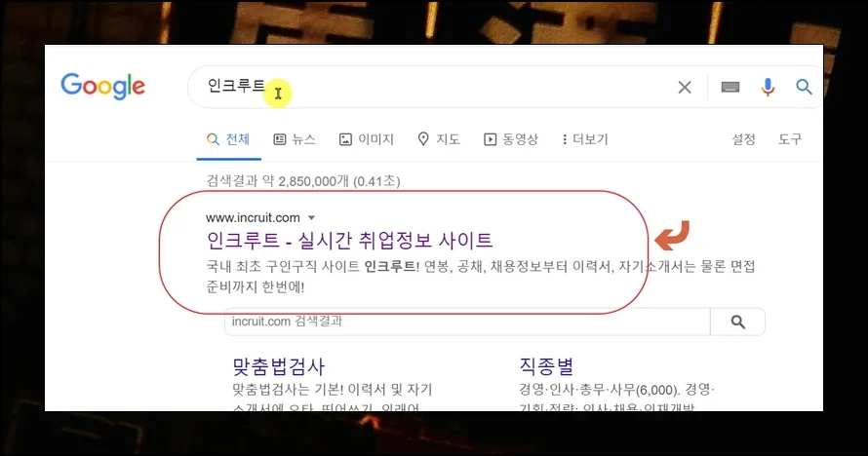Viewport: 868px width, 456px height.
Task: Click into the main Google search field
Action: (432, 87)
